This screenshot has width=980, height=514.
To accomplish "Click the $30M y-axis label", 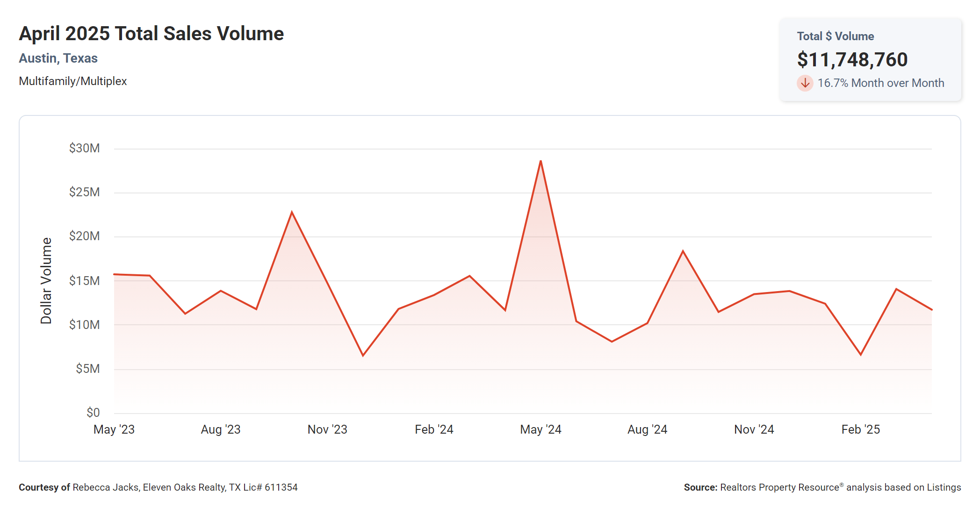I will tap(84, 149).
